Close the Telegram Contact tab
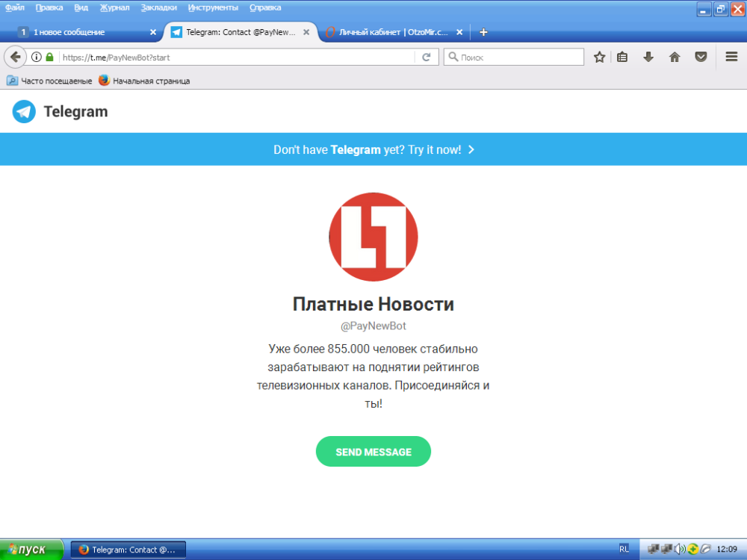The image size is (747, 560). click(306, 32)
